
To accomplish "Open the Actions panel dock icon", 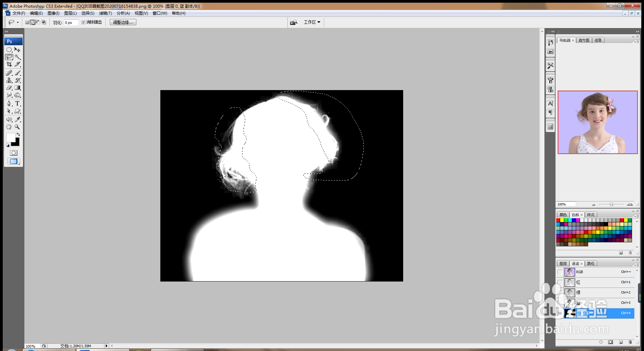I will [551, 52].
